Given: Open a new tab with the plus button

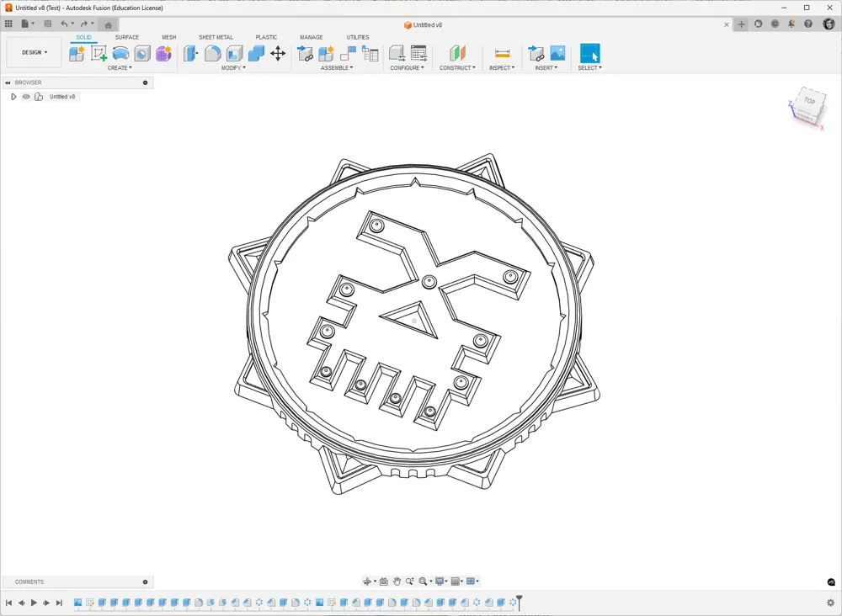Looking at the screenshot, I should click(740, 24).
